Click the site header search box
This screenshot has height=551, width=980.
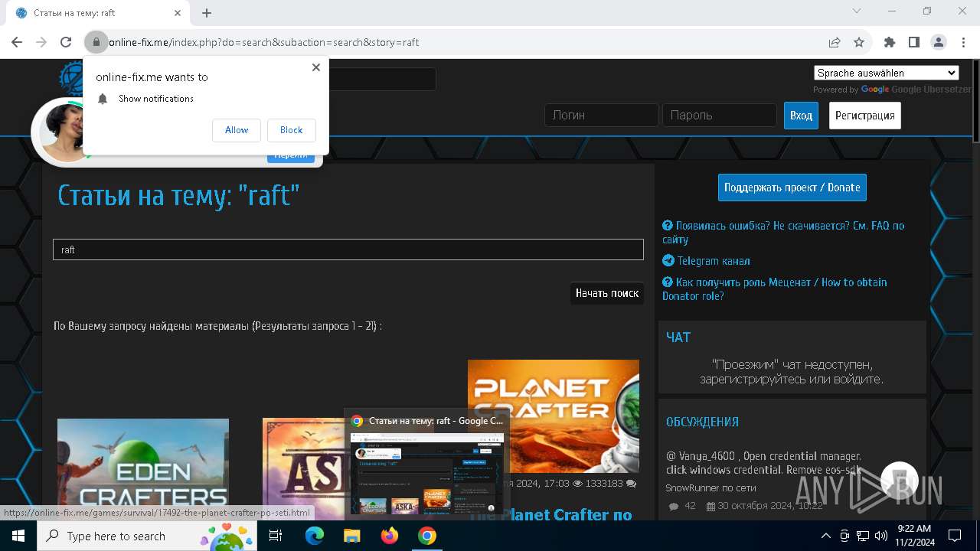[x=383, y=79]
